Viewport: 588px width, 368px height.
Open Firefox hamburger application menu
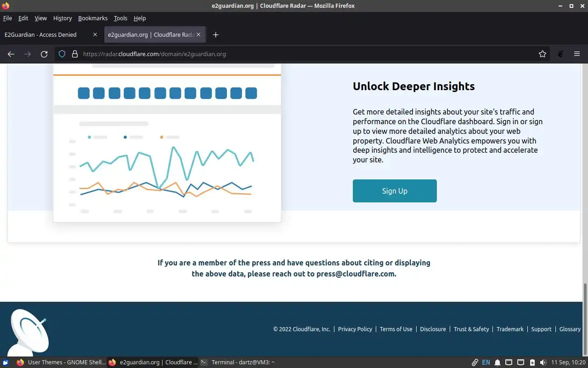(577, 54)
